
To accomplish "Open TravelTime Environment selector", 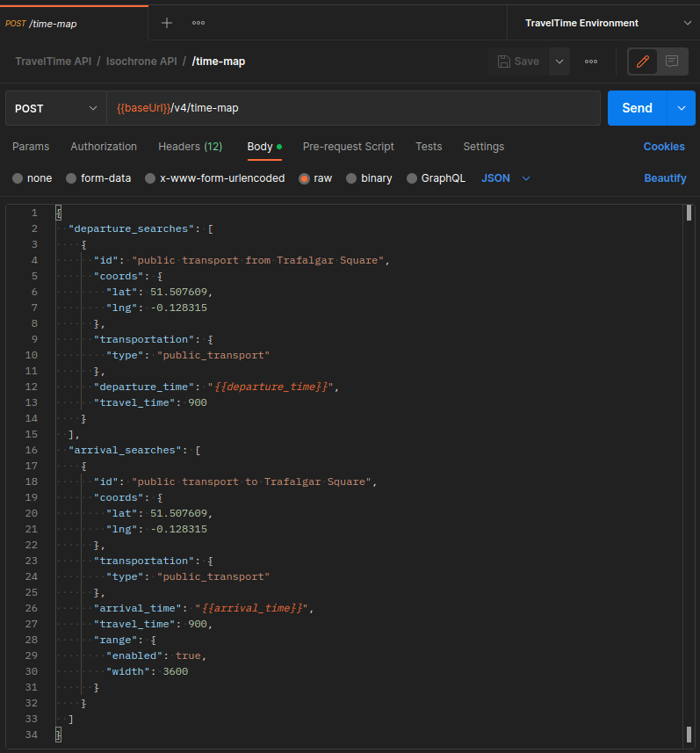I will pyautogui.click(x=606, y=23).
